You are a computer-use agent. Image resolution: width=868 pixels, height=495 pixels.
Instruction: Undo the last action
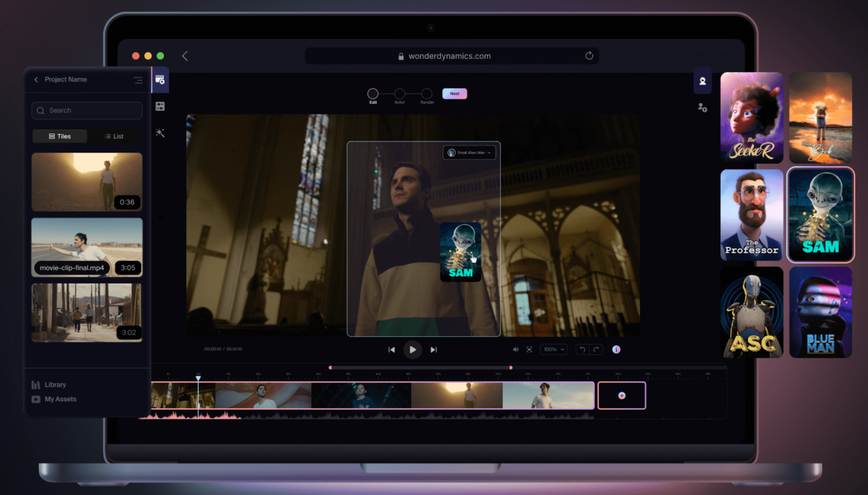(x=582, y=350)
